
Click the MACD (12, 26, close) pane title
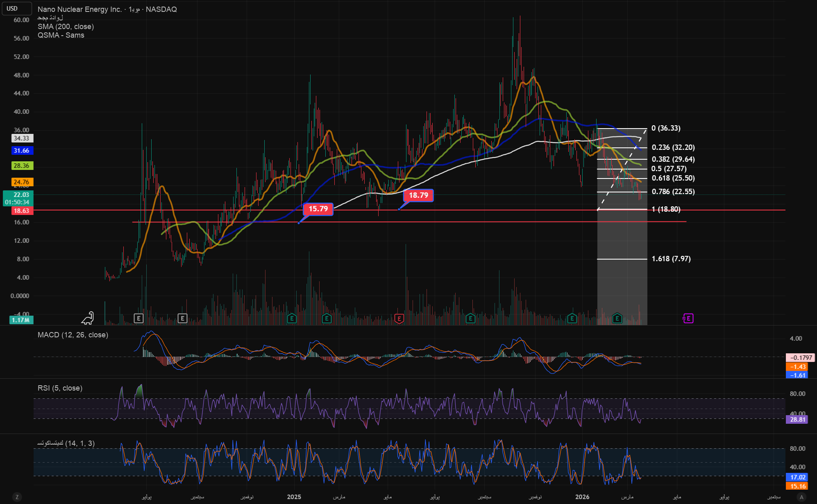pos(73,335)
